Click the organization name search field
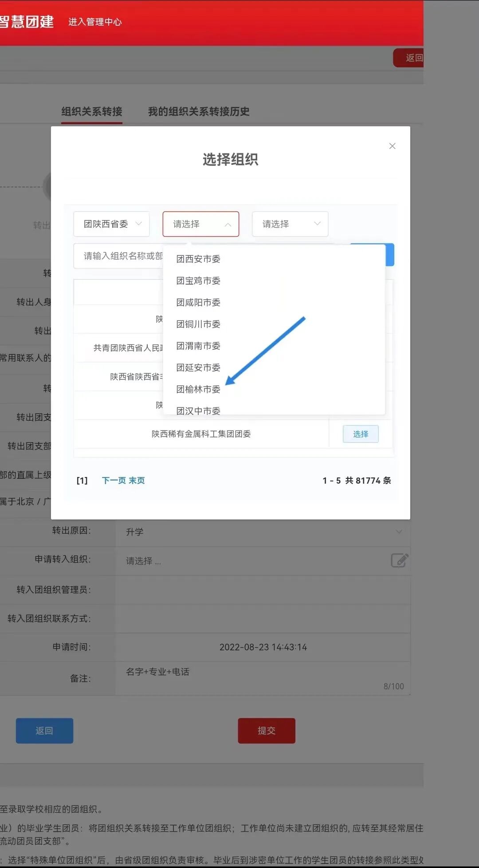The image size is (479, 868). click(x=118, y=256)
